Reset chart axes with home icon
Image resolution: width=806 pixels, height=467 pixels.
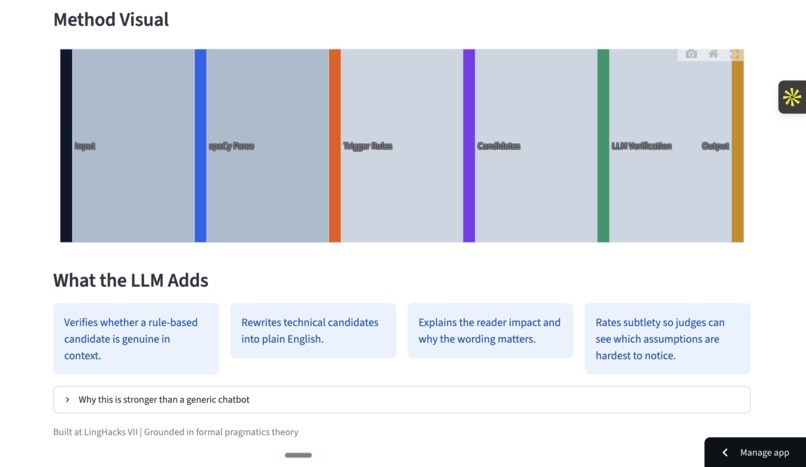pyautogui.click(x=713, y=54)
